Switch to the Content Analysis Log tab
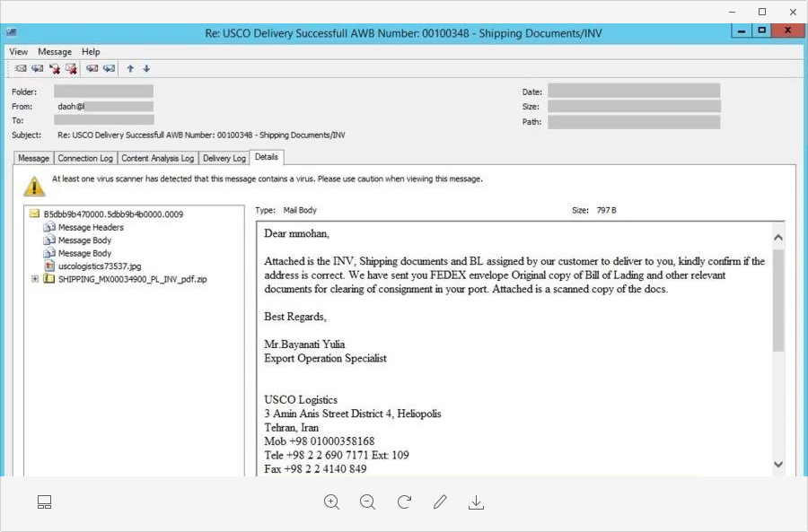 click(158, 158)
